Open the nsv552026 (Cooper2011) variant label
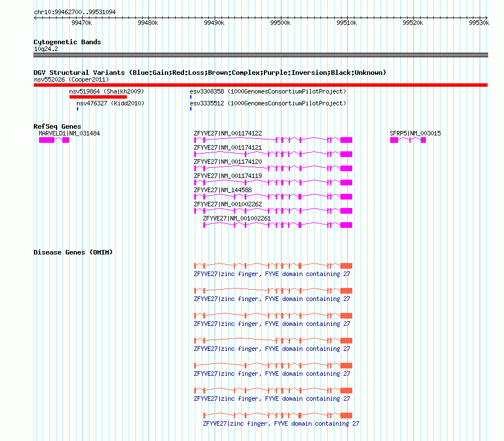Viewport: 504px width, 441px height. tap(71, 79)
